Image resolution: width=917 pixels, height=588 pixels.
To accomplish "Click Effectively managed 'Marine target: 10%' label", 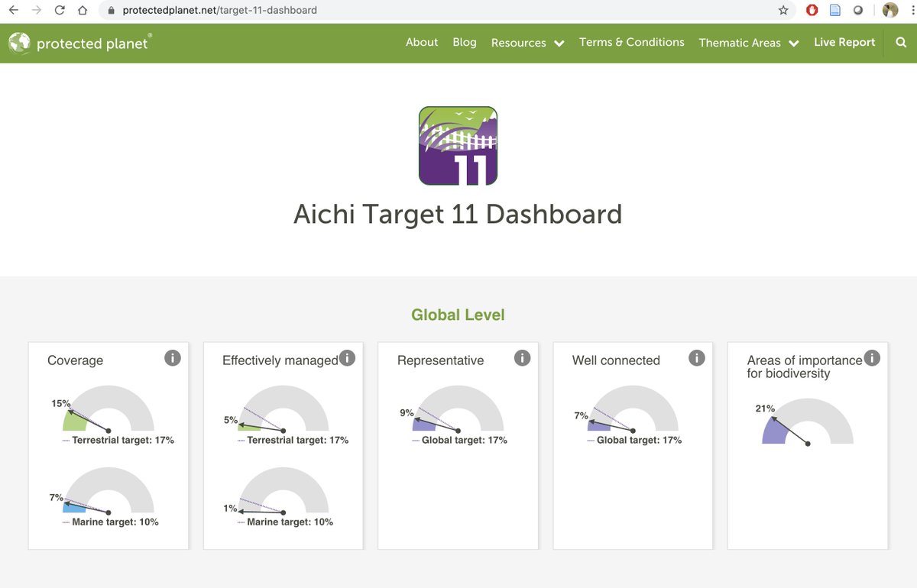I will click(290, 522).
